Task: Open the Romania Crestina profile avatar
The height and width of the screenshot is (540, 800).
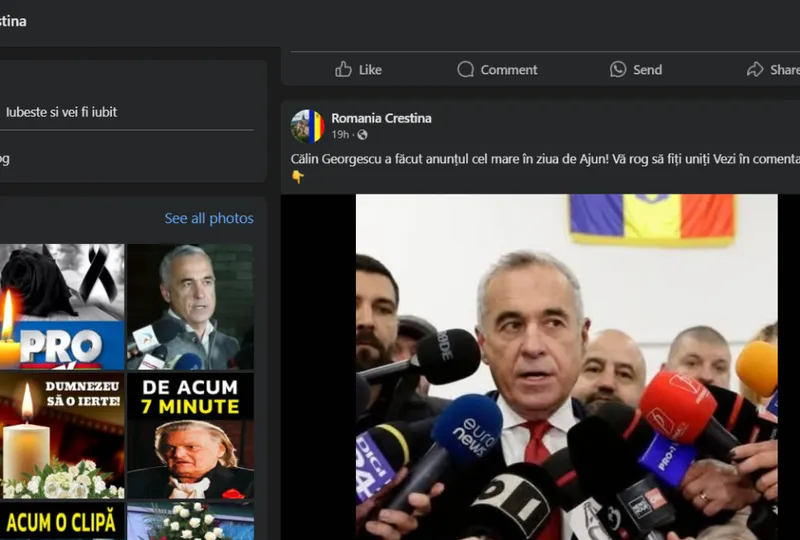Action: tap(307, 126)
